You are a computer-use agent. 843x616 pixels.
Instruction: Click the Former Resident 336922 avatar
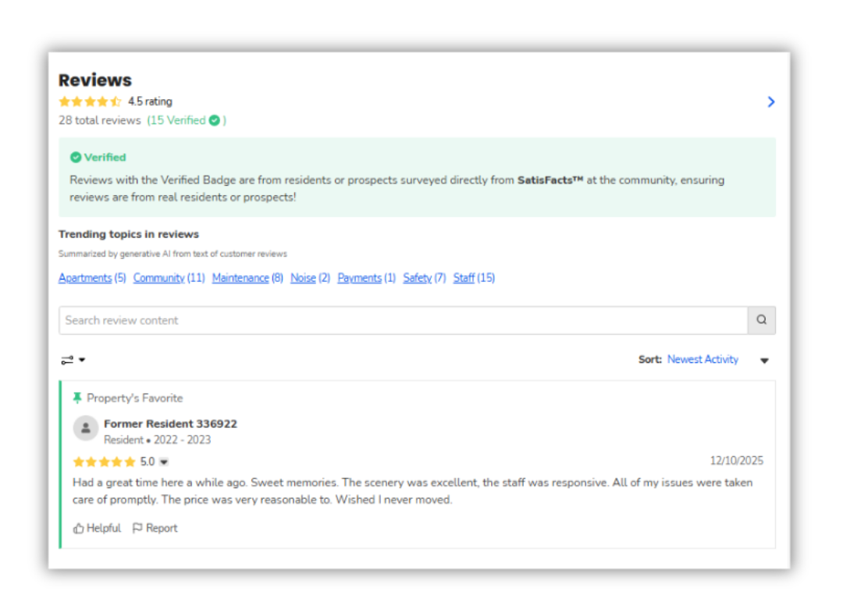click(85, 428)
